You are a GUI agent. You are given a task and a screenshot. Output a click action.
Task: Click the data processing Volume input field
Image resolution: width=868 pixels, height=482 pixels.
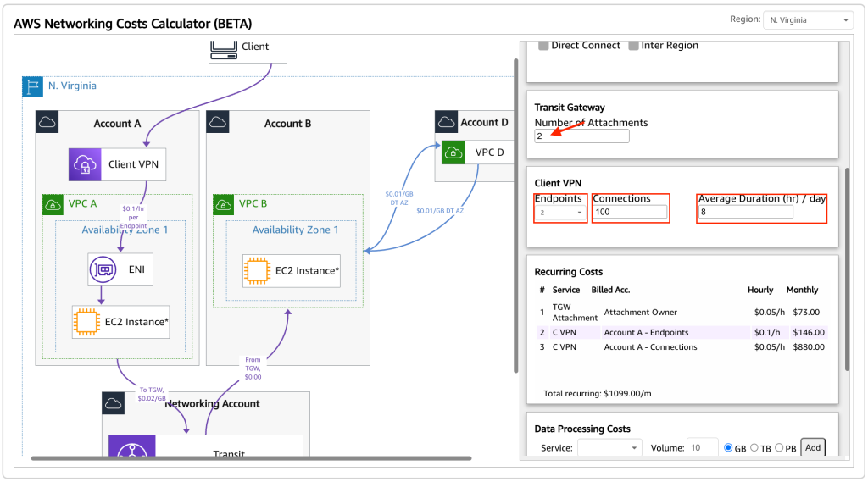coord(703,447)
